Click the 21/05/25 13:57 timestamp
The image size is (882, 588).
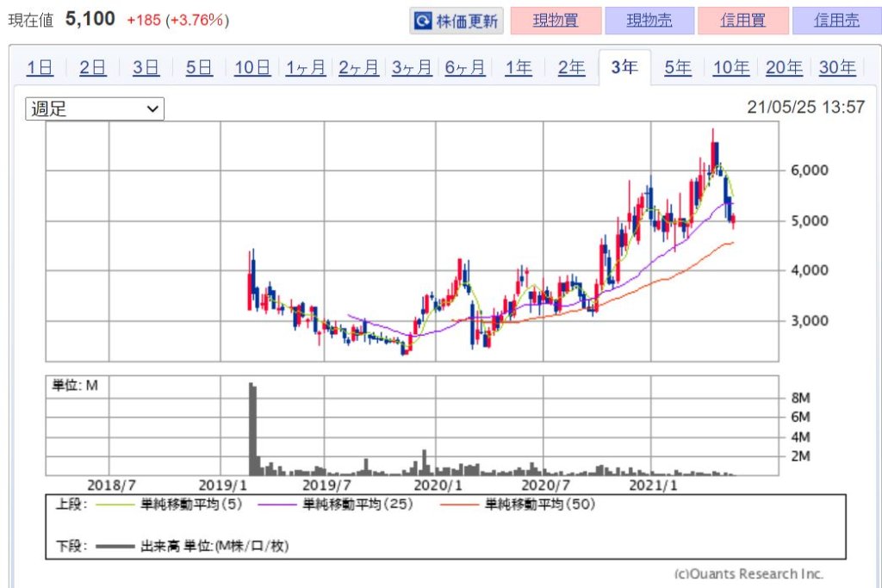pos(805,107)
